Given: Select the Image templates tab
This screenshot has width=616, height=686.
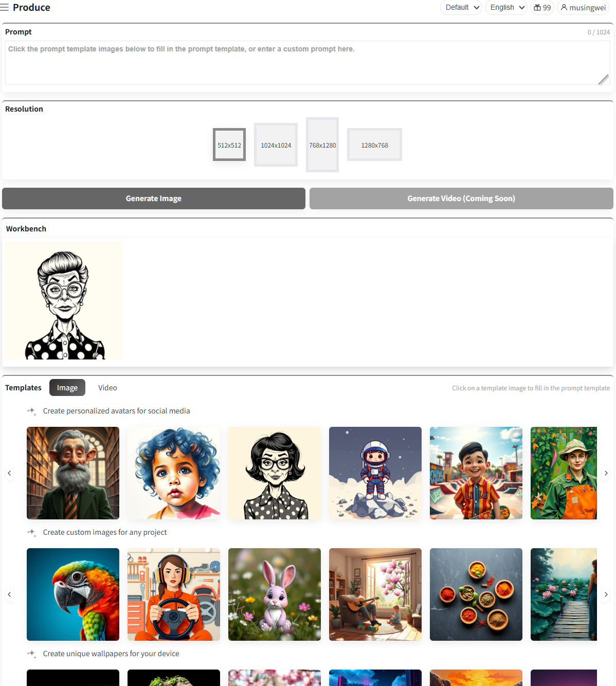Looking at the screenshot, I should pyautogui.click(x=67, y=388).
